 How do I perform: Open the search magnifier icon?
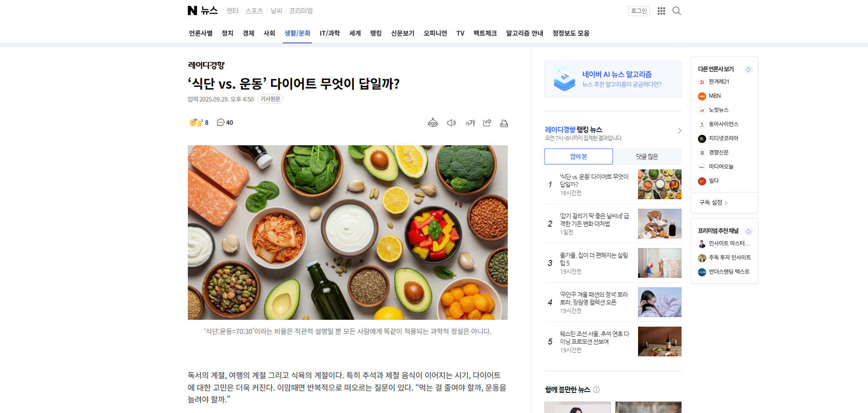click(x=676, y=11)
